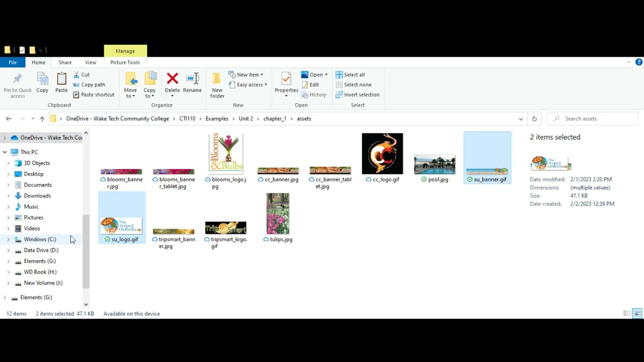Image resolution: width=644 pixels, height=362 pixels.
Task: Expand Windows (C:) tree node
Action: click(8, 239)
